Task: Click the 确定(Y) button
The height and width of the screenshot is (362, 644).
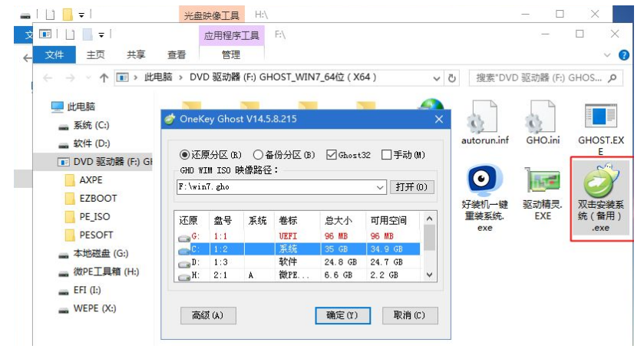Action: [342, 315]
